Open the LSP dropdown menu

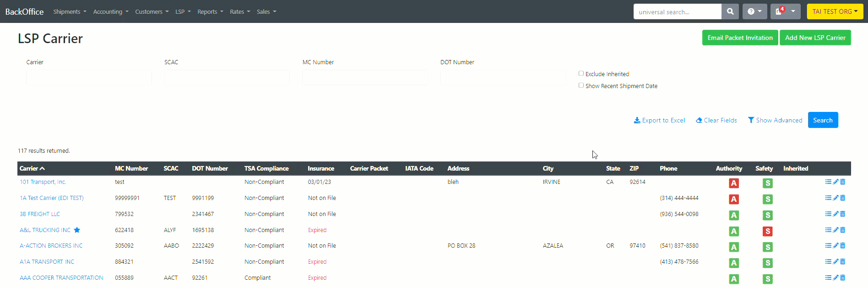pos(183,11)
